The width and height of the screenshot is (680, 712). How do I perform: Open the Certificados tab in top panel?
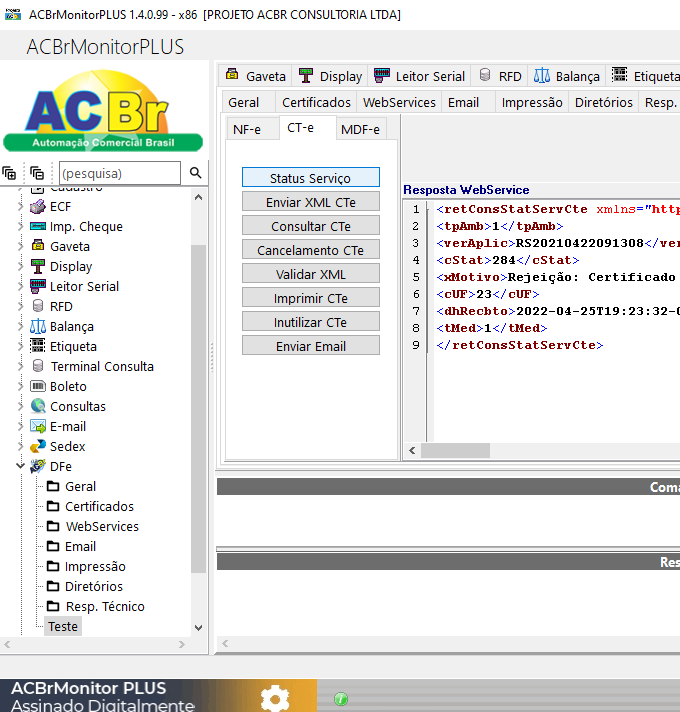coord(316,103)
